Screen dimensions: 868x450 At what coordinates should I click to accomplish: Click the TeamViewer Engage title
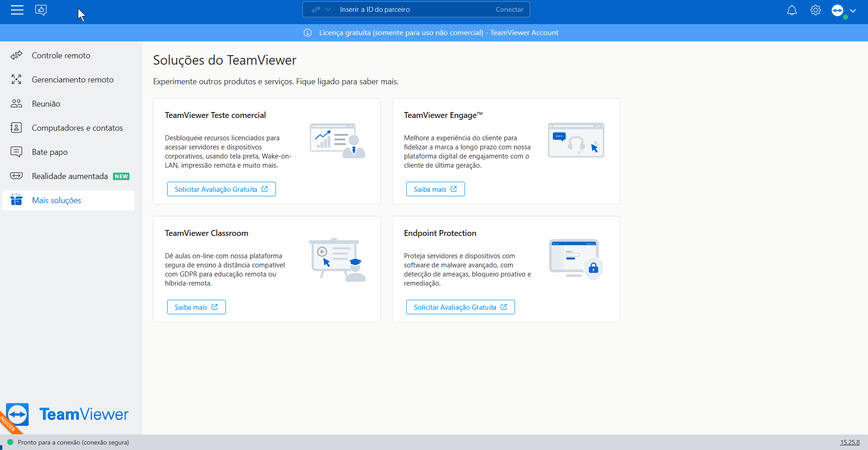pyautogui.click(x=443, y=115)
